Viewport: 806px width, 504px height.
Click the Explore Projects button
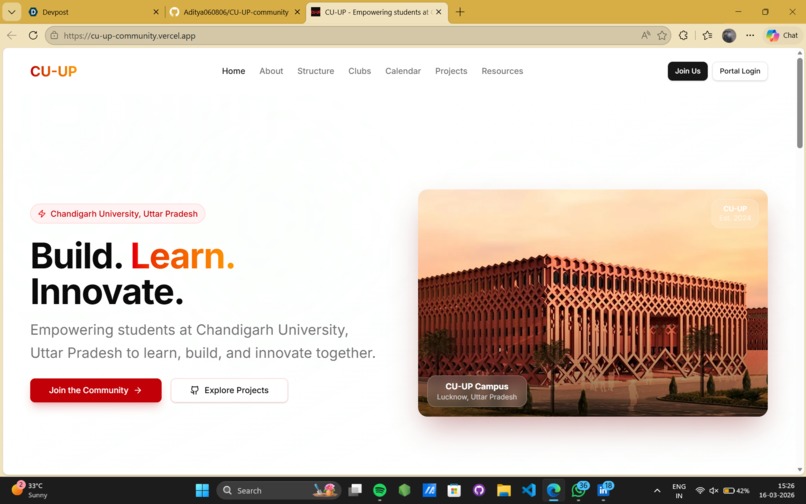(229, 390)
